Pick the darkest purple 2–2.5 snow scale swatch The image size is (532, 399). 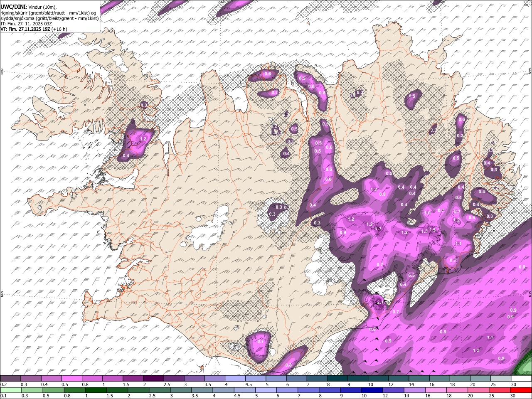tap(153, 379)
